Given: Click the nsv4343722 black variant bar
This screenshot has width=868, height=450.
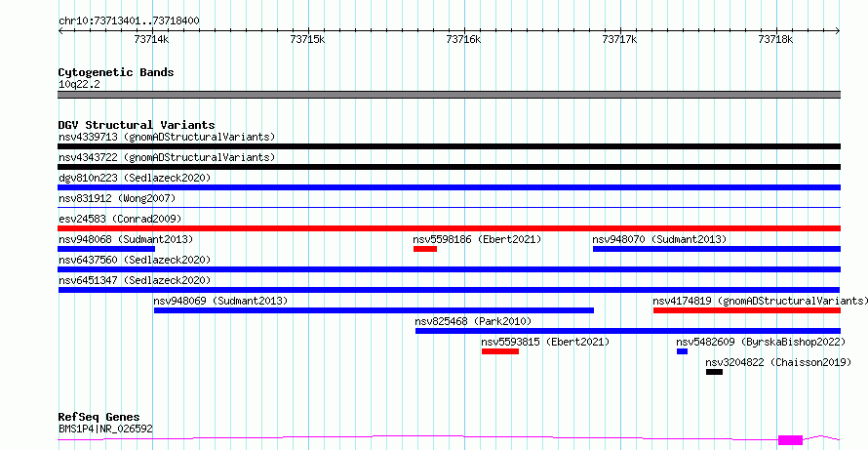Looking at the screenshot, I should [449, 167].
